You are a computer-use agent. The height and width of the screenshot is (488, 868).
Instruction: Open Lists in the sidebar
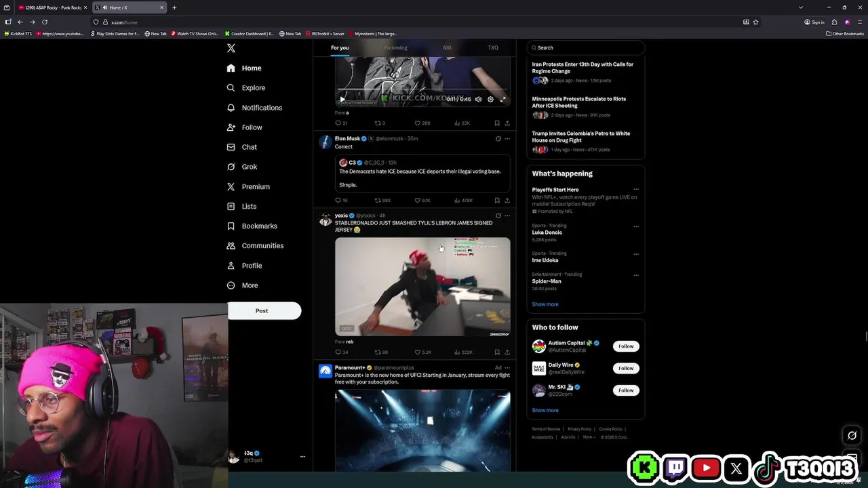pyautogui.click(x=241, y=206)
